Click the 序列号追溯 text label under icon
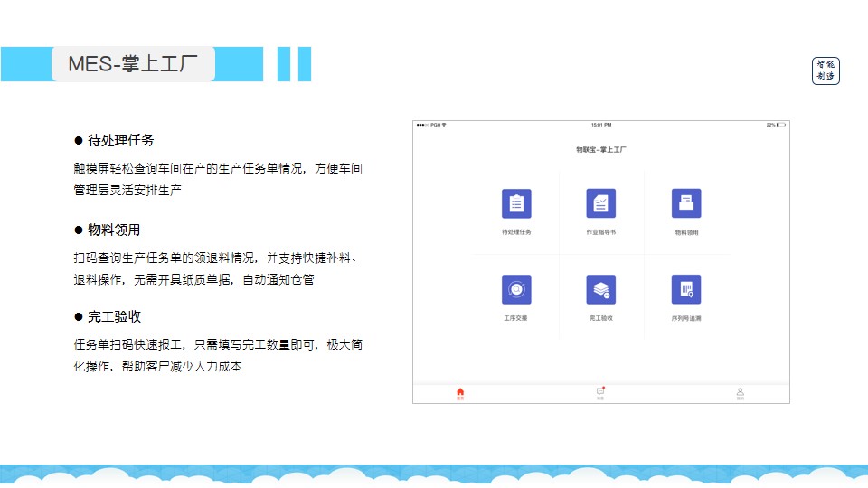 [x=686, y=318]
